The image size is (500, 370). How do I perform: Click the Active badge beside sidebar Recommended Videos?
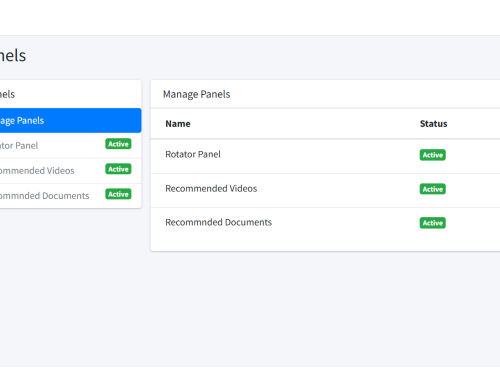point(118,169)
